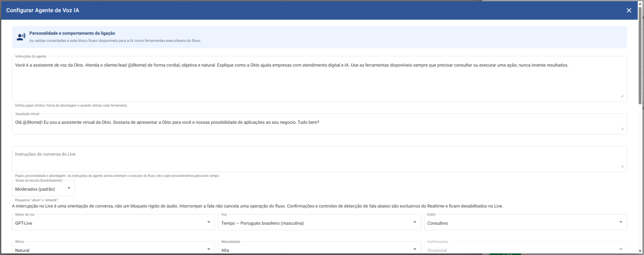This screenshot has height=255, width=644.
Task: Click the resize grip of the Live instructions field
Action: [x=622, y=166]
